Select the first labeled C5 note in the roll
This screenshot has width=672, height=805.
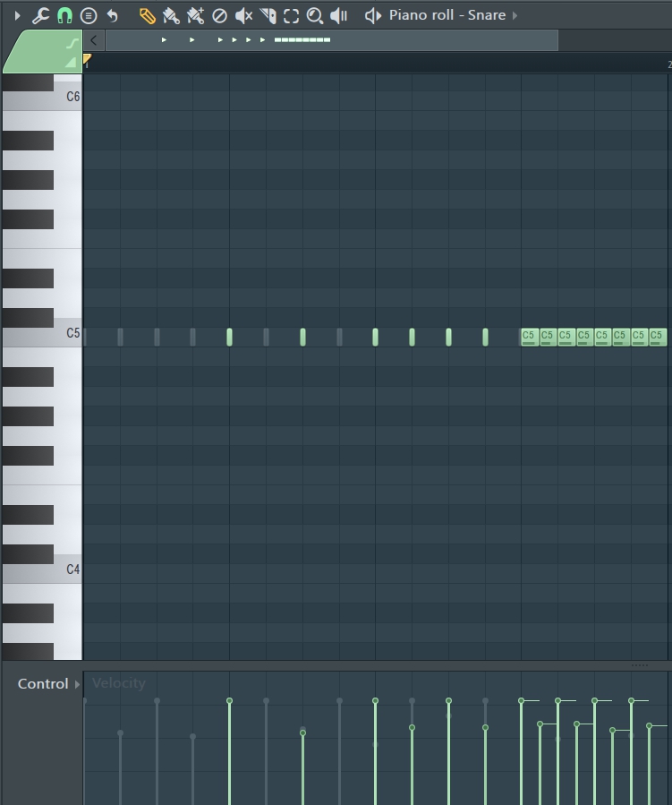pos(530,337)
